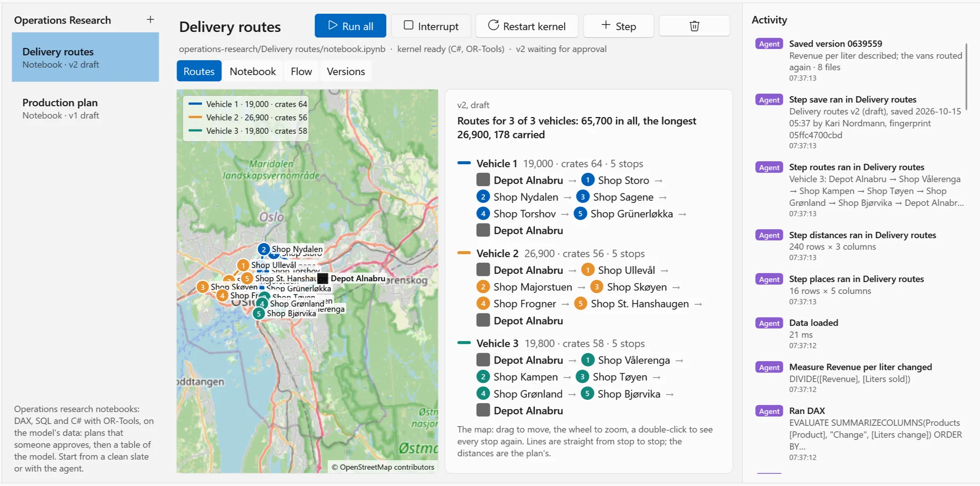Click the Depot Alnabru square marker on map

click(322, 278)
